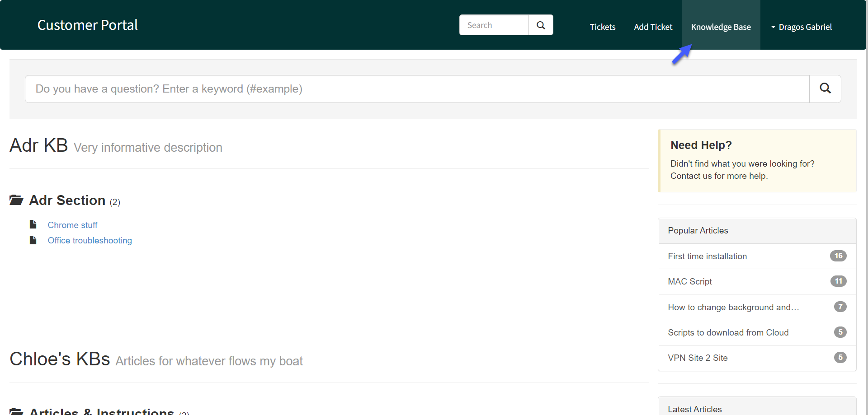Screen dimensions: 868x415
Task: Open the Add Ticket page
Action: click(x=653, y=27)
